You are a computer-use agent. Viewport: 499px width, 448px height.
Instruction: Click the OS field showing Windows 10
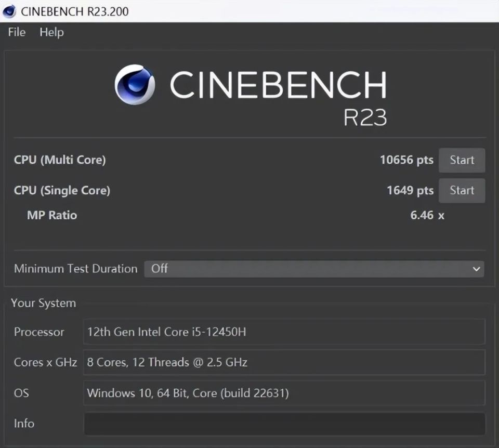[x=284, y=393]
